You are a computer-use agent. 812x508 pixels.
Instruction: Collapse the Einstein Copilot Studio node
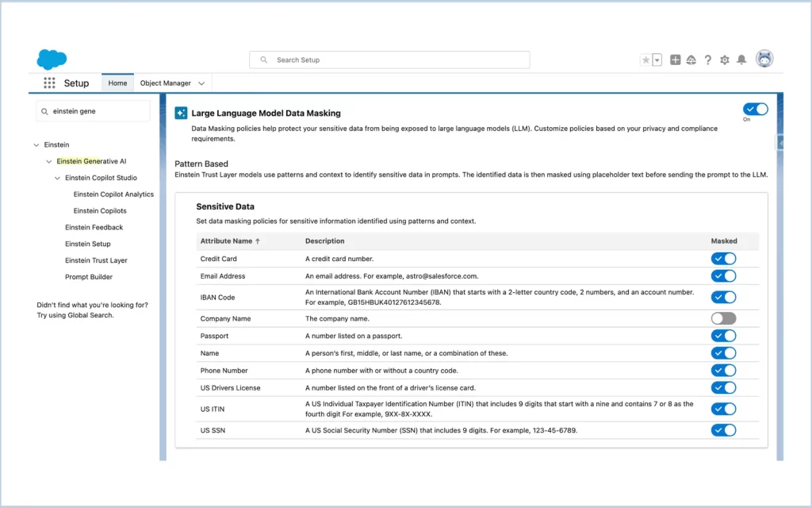coord(57,179)
